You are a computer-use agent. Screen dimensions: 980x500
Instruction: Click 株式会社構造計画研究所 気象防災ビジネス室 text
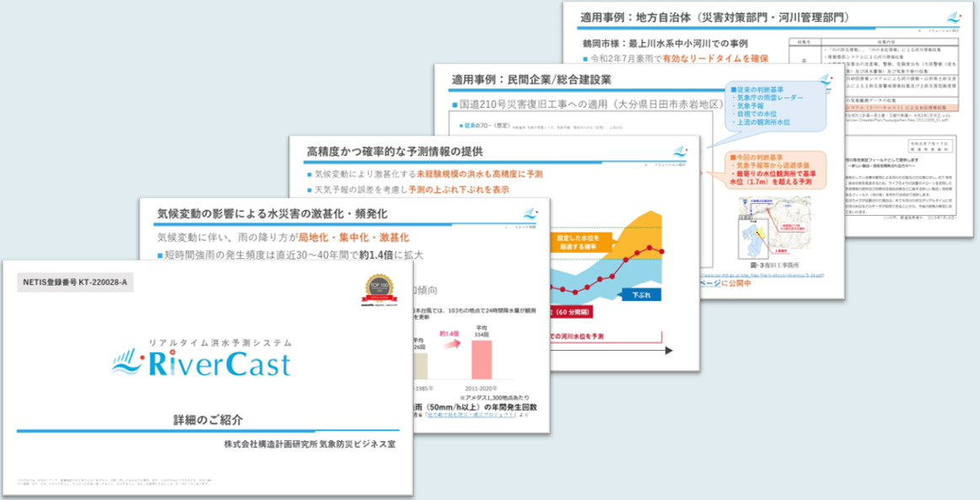click(309, 444)
